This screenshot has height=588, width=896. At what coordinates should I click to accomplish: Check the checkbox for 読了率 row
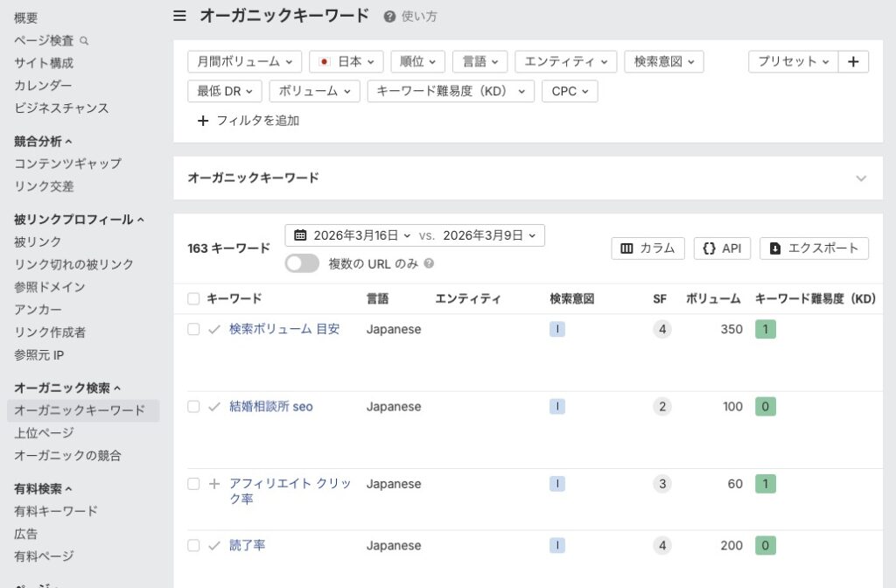(193, 545)
